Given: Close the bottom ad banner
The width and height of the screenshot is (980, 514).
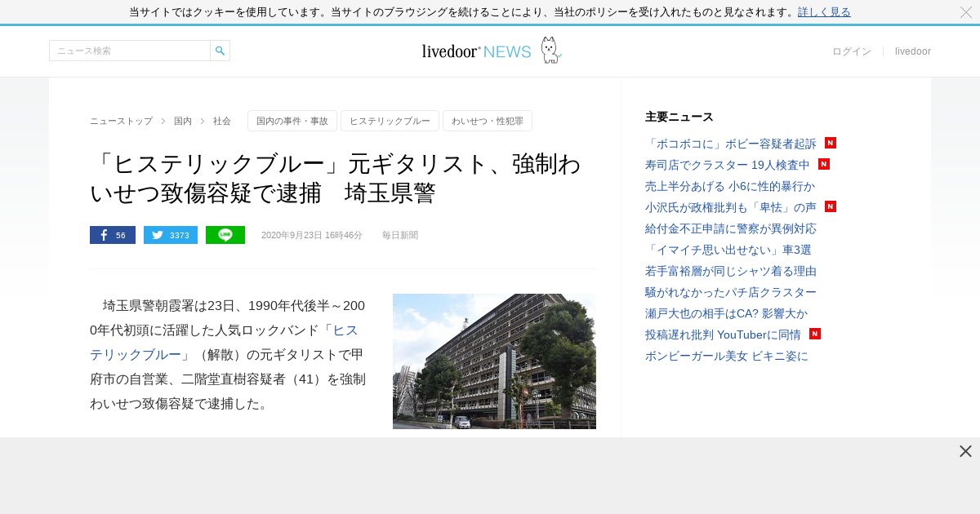Looking at the screenshot, I should tap(965, 451).
